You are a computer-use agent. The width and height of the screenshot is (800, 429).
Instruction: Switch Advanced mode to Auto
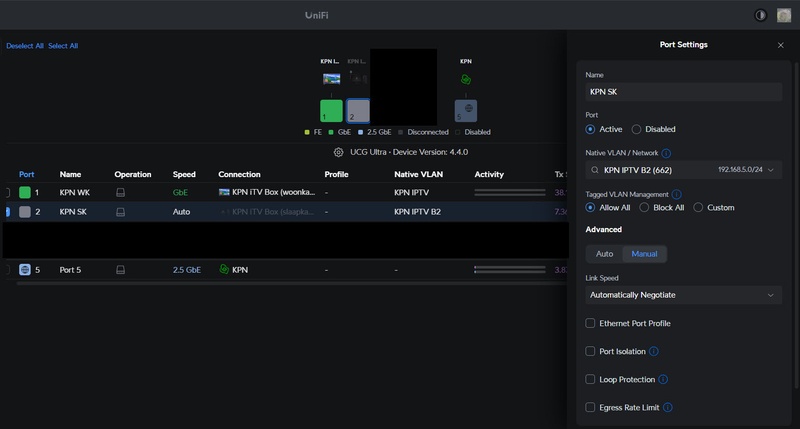tap(605, 254)
